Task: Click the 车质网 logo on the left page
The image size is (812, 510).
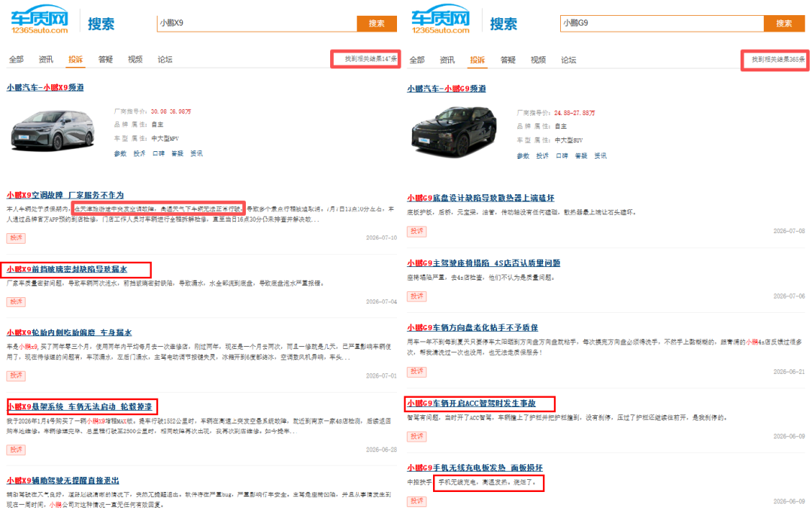Action: click(x=40, y=20)
